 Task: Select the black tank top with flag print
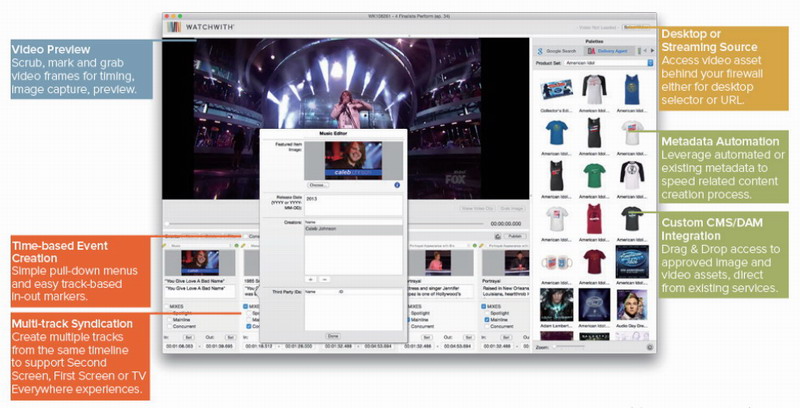click(x=594, y=133)
